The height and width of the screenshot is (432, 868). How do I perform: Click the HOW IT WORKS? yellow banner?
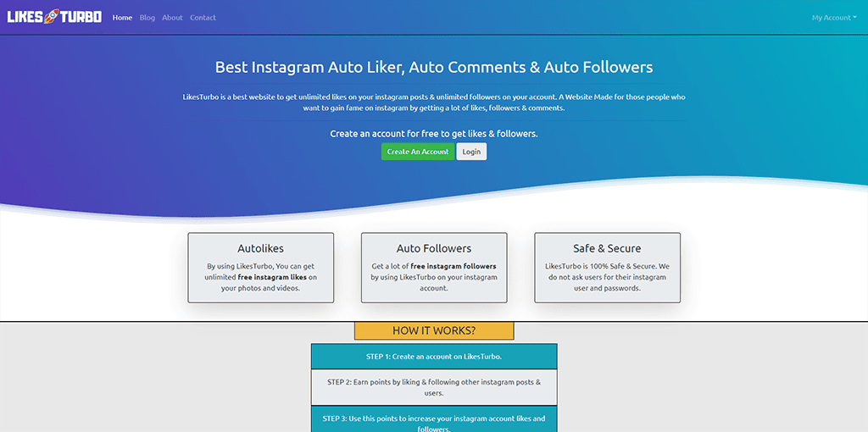pyautogui.click(x=434, y=330)
